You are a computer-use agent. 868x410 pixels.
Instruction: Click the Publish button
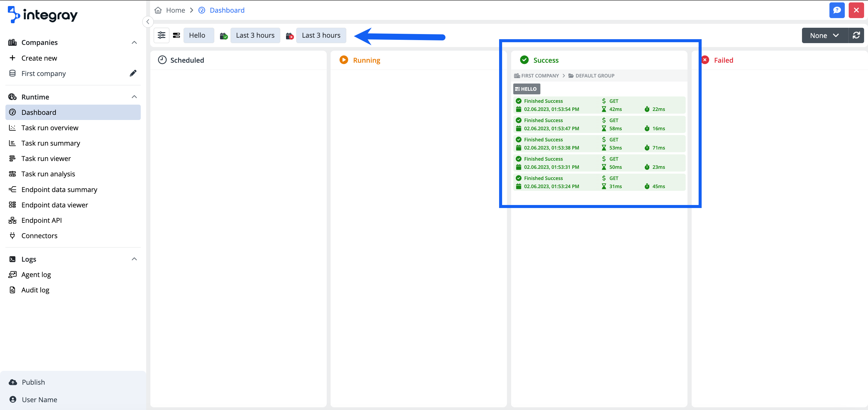(x=33, y=382)
